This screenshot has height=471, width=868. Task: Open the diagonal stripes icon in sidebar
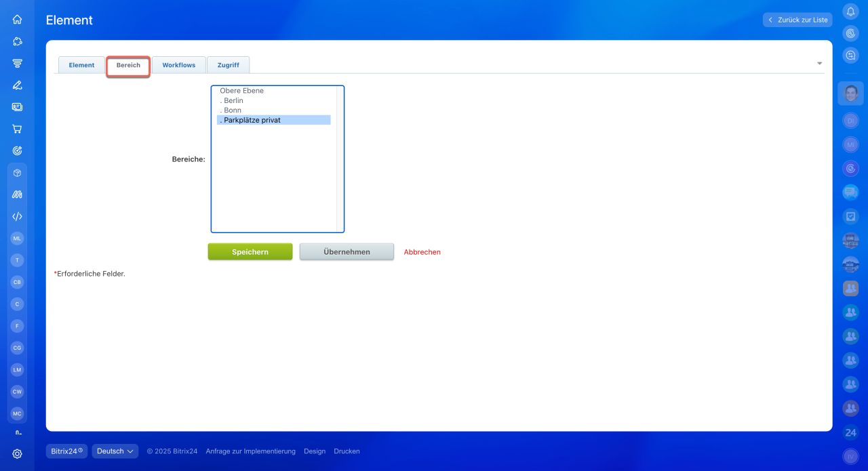[x=17, y=194]
